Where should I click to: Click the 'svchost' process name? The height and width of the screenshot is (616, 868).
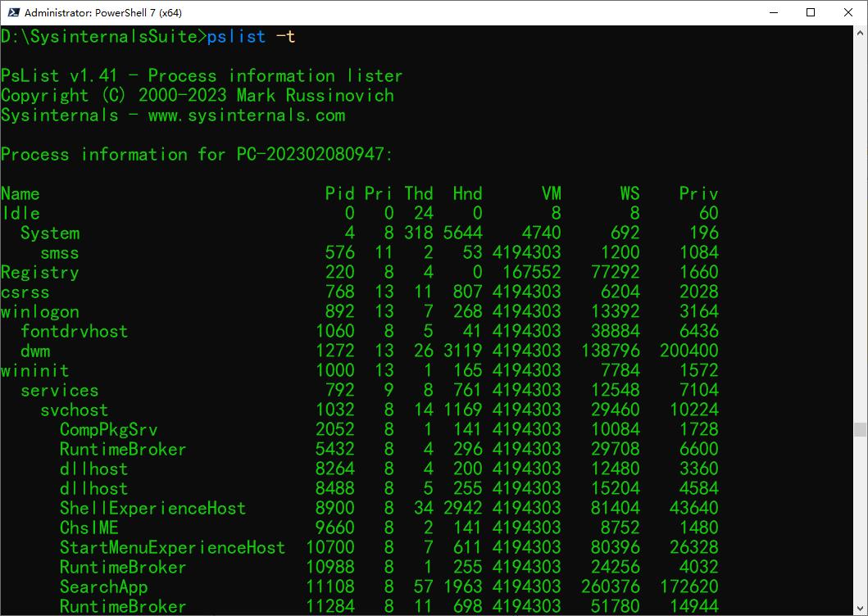(x=75, y=410)
